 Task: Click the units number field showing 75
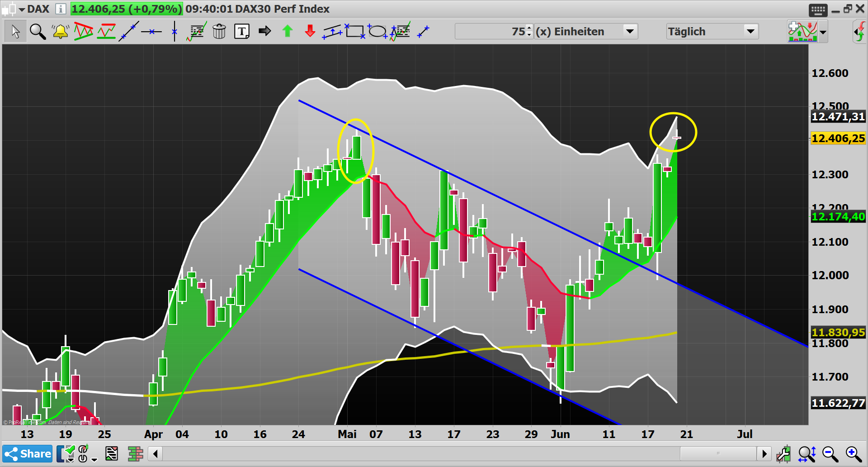click(491, 31)
